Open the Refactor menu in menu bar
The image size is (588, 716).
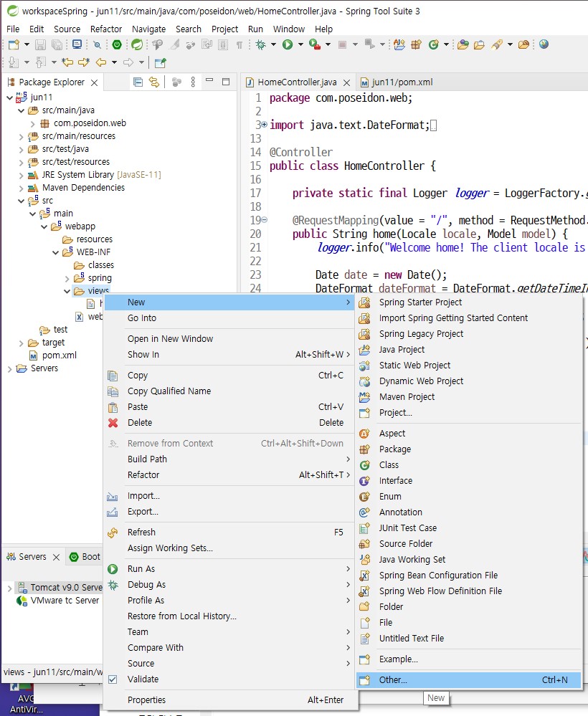(106, 29)
